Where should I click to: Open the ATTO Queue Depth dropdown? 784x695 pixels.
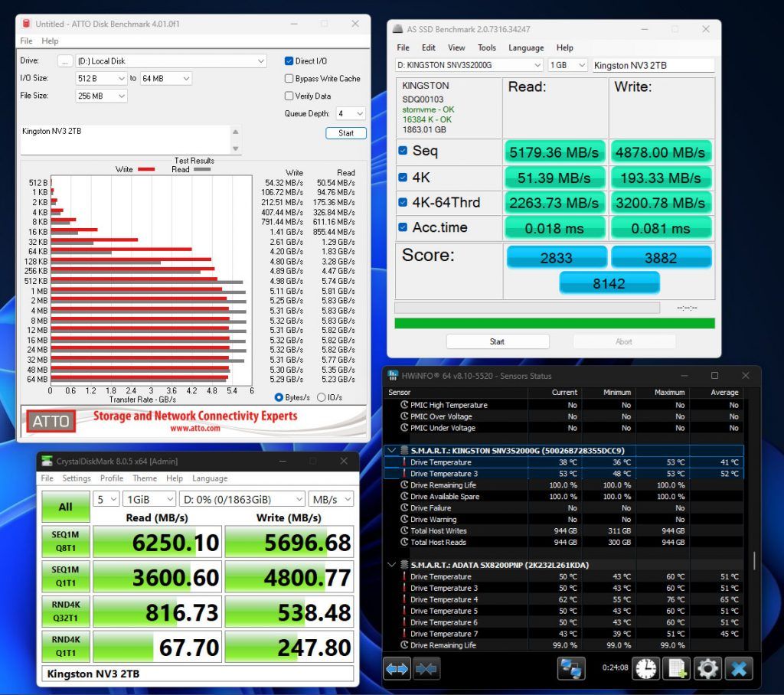point(351,113)
